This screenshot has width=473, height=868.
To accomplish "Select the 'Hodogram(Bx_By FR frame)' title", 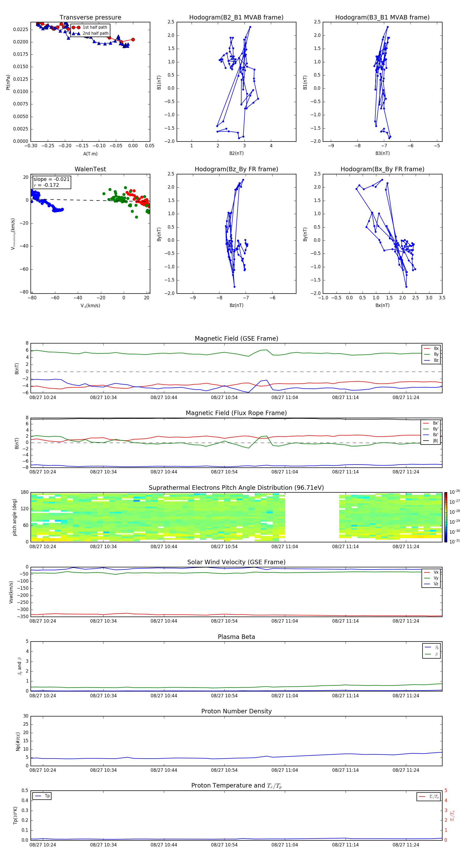I will (x=382, y=169).
